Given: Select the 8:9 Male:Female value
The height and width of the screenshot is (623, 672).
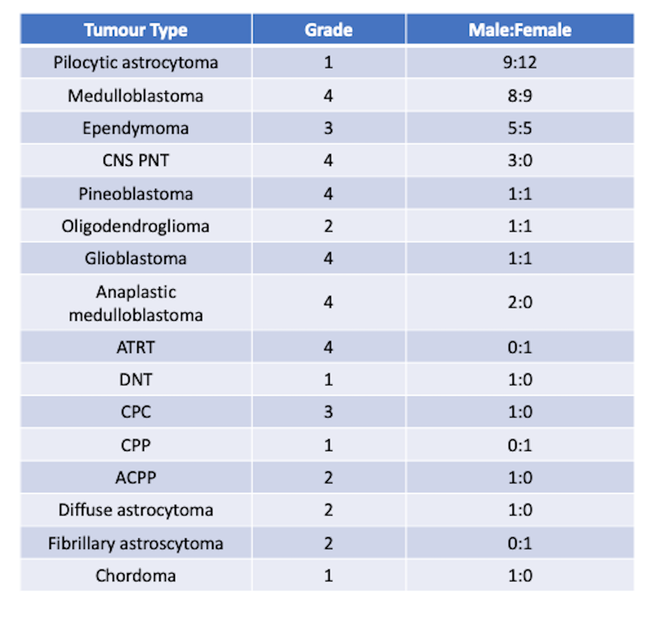Looking at the screenshot, I should (x=520, y=95).
